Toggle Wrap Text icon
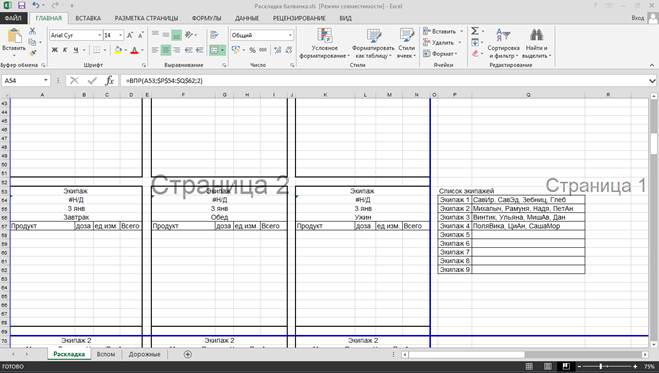Image resolution: width=659 pixels, height=373 pixels. [214, 34]
